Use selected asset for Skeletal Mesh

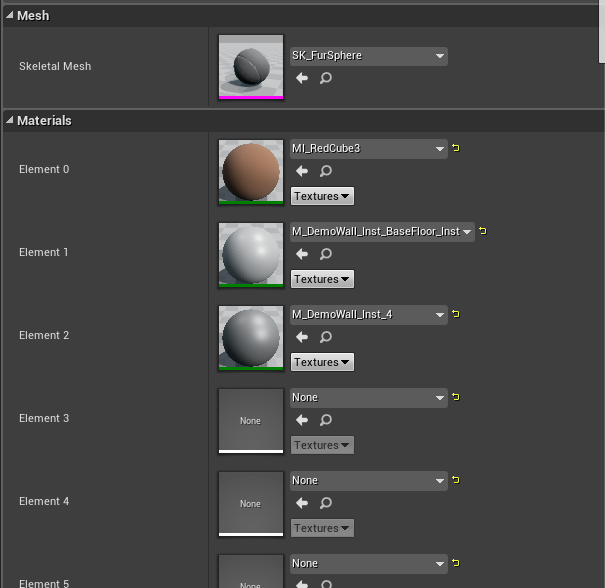(x=302, y=78)
